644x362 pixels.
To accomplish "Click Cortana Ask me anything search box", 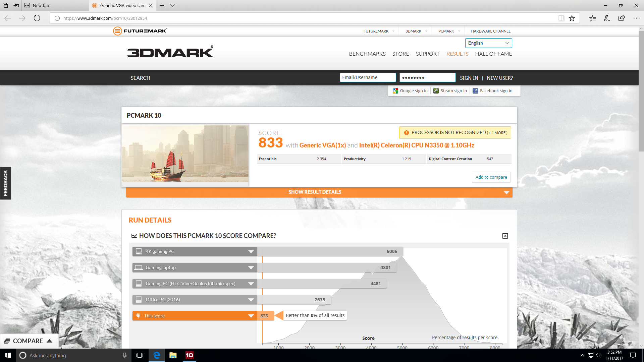I will (x=73, y=355).
